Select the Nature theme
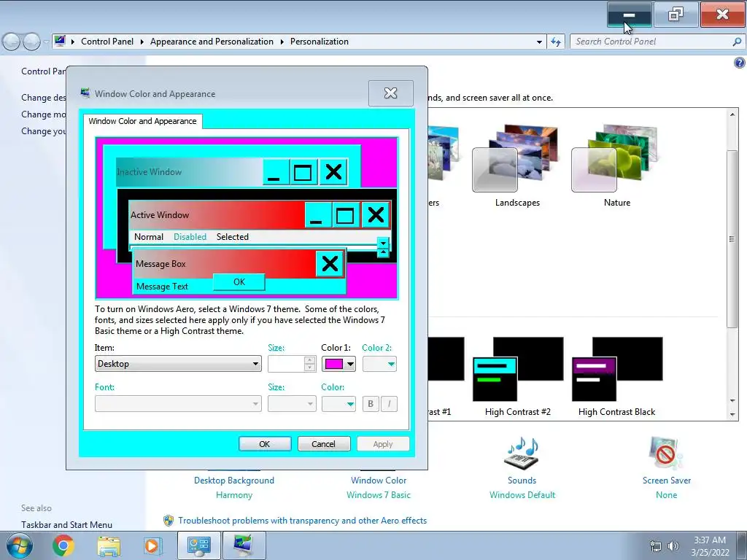Screen dimensions: 747x560 pos(617,166)
